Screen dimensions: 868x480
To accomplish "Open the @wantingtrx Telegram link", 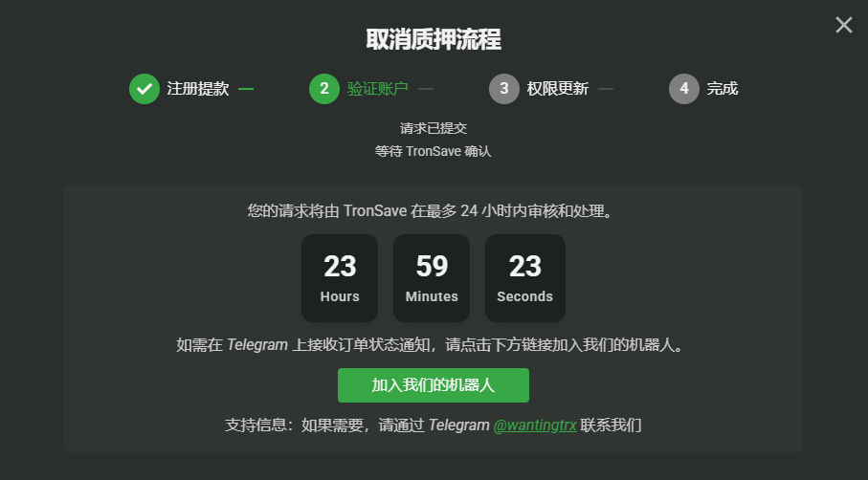I will coord(535,425).
